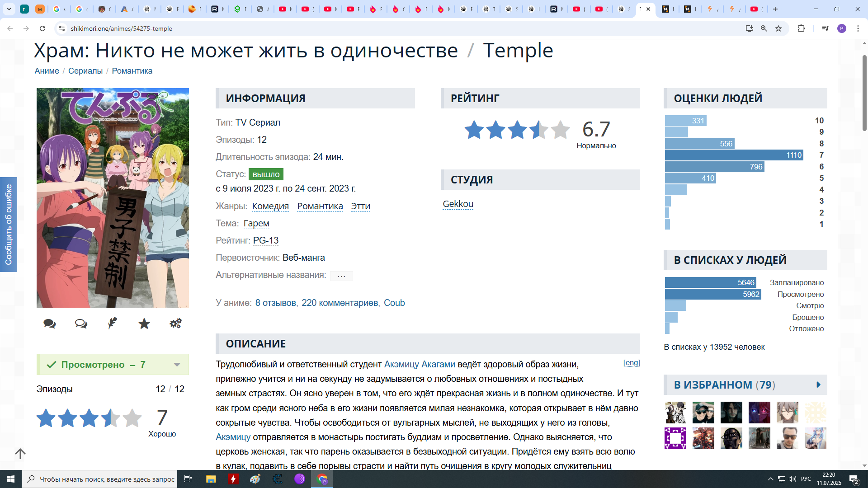
Task: Click the scroll-to-top arrow icon
Action: click(20, 453)
